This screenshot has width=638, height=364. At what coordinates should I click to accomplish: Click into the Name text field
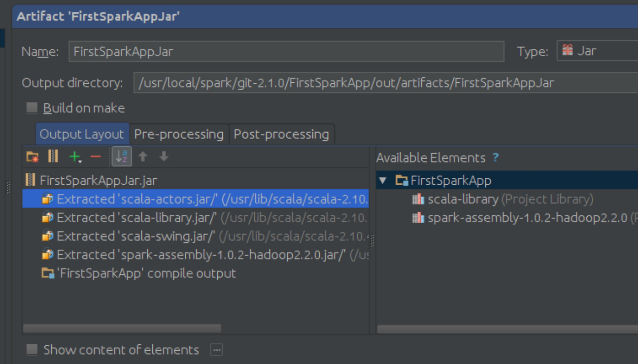(x=286, y=51)
